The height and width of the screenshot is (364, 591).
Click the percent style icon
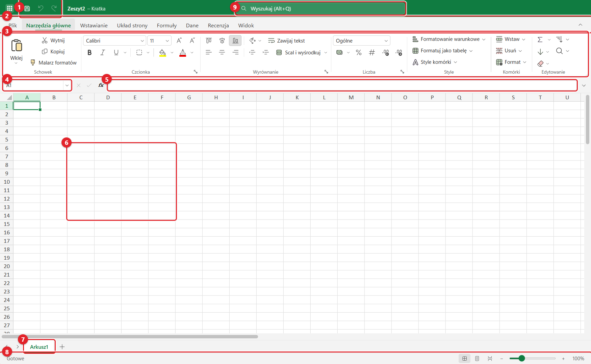pyautogui.click(x=359, y=52)
